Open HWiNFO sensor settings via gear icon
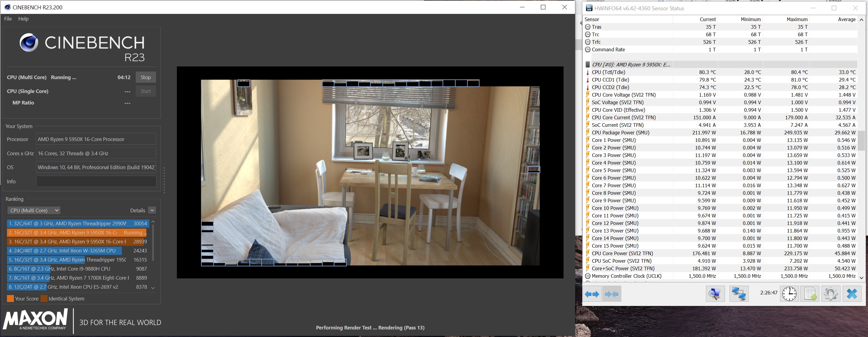868x337 pixels. (831, 294)
